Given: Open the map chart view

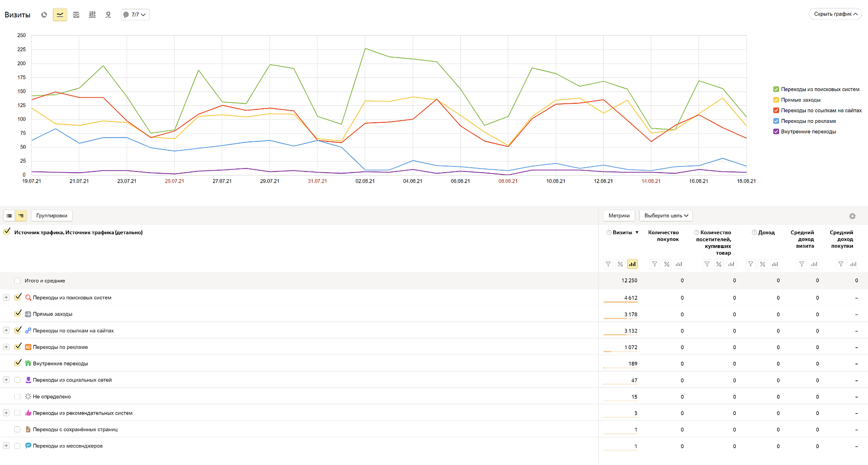Looking at the screenshot, I should [x=108, y=15].
